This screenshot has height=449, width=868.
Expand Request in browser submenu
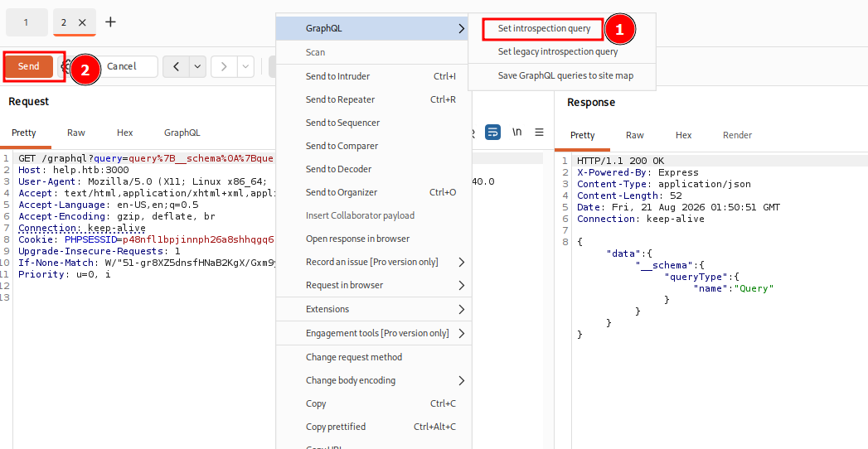[462, 285]
